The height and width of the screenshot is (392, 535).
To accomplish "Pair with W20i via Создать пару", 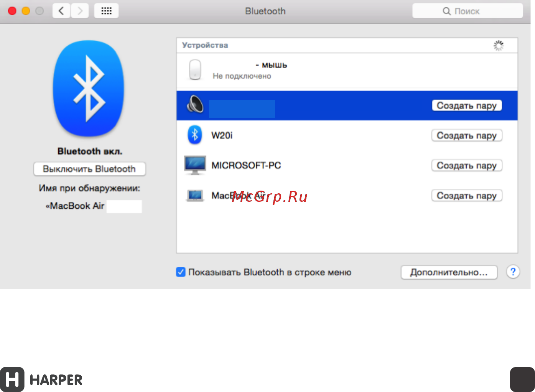I will [467, 135].
